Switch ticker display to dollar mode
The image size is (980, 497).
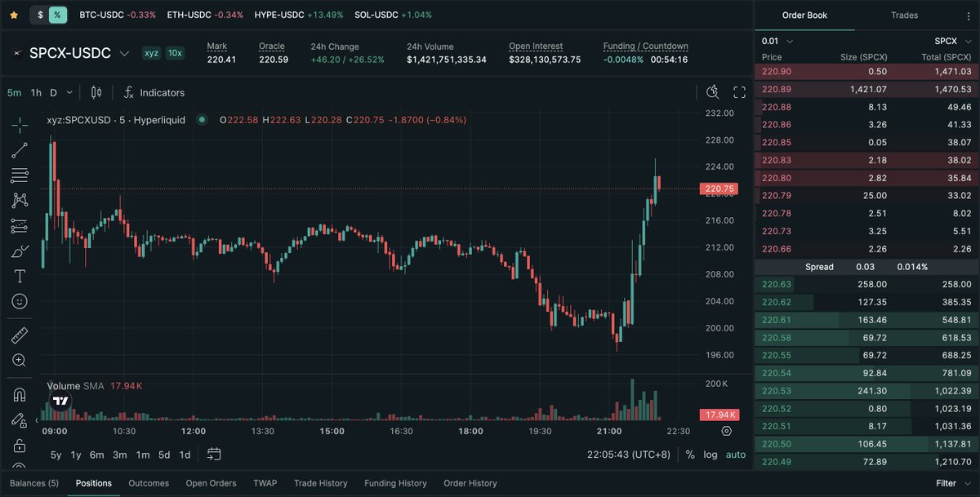tap(40, 15)
